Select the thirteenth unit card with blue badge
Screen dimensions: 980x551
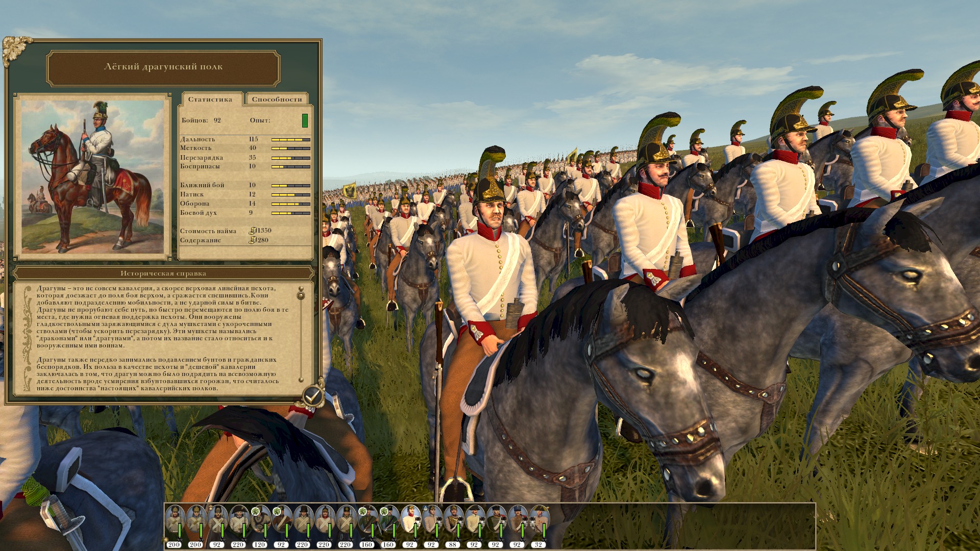point(431,526)
